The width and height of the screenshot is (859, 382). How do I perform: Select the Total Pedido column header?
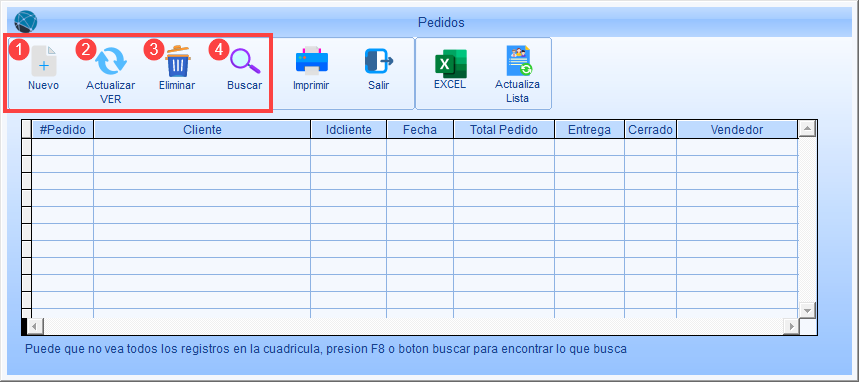point(504,130)
